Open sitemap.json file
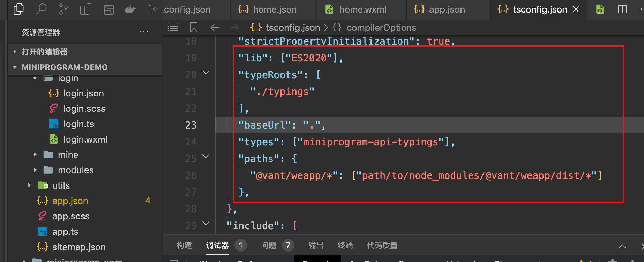The image size is (644, 262). point(79,247)
